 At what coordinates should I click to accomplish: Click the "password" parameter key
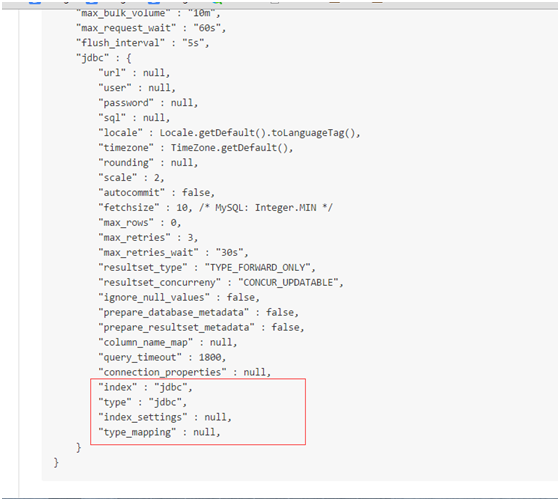126,103
